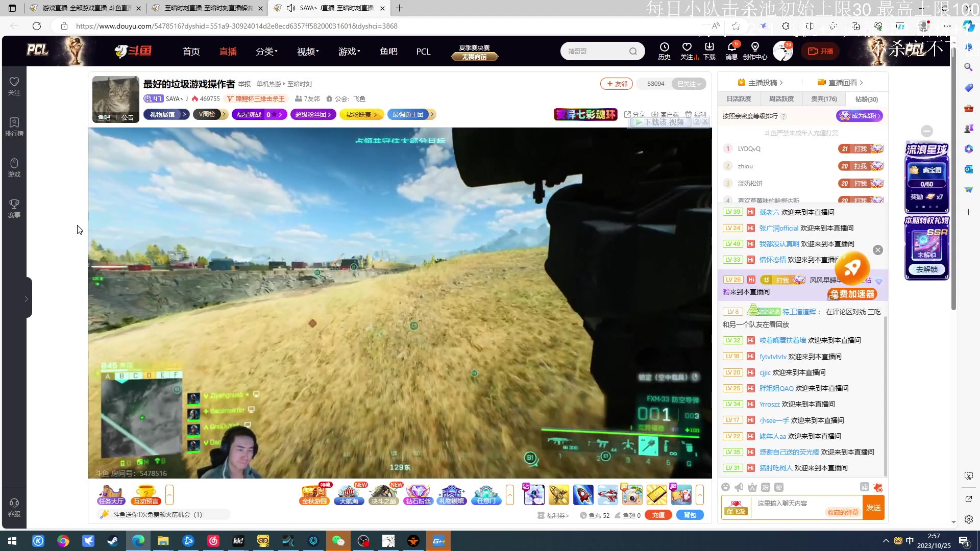Select the golden ticket gift

click(x=656, y=495)
